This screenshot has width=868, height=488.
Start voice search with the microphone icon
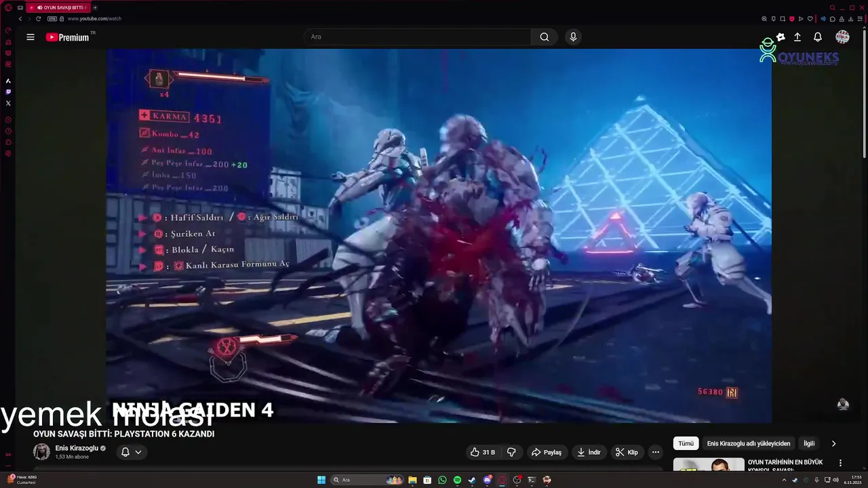pos(573,37)
